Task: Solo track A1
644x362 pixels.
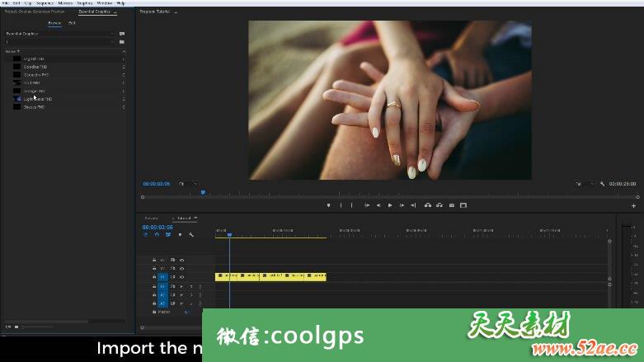Action: pos(191,286)
